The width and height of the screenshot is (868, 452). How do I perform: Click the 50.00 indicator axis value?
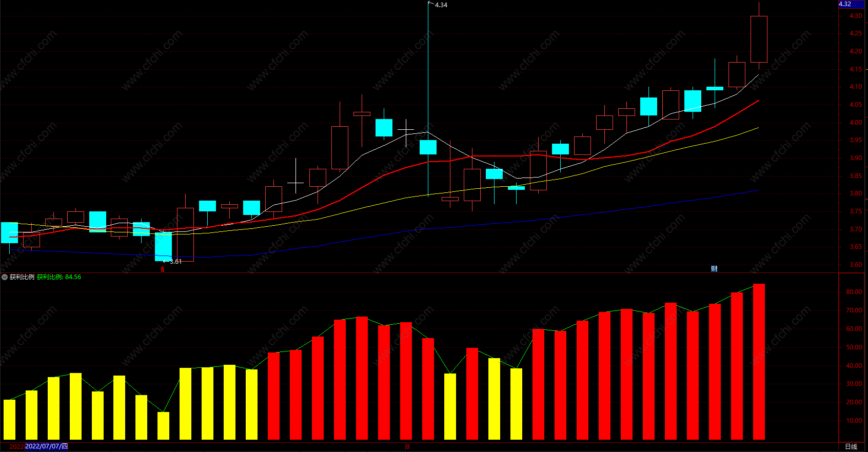click(x=854, y=347)
